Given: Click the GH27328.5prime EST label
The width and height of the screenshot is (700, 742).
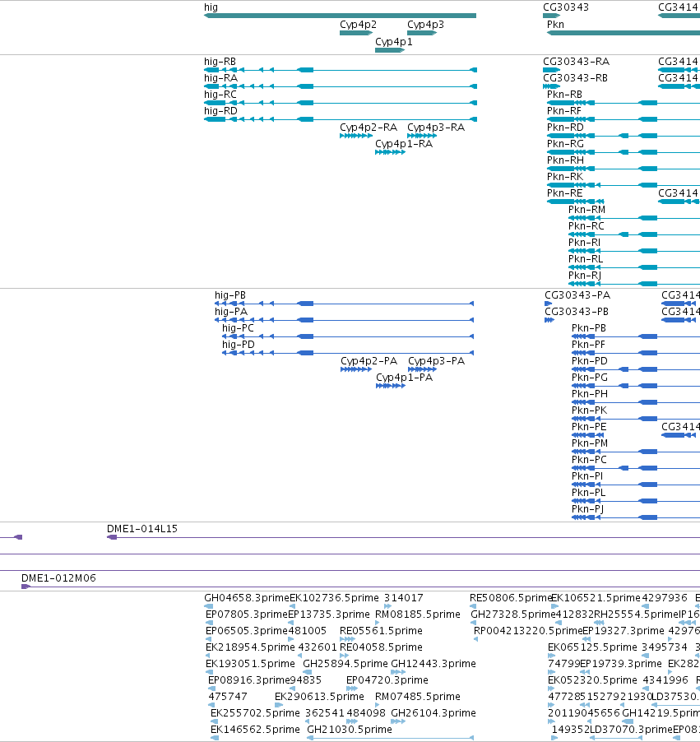Looking at the screenshot, I should (512, 614).
